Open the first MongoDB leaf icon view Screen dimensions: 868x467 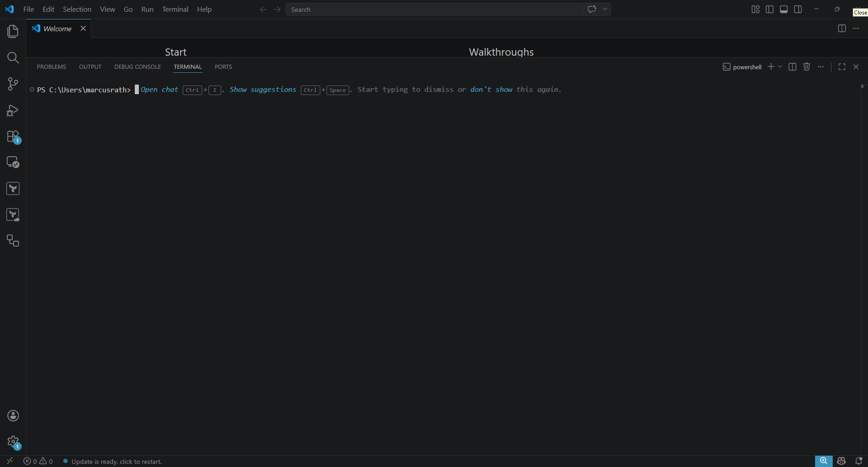coord(13,188)
